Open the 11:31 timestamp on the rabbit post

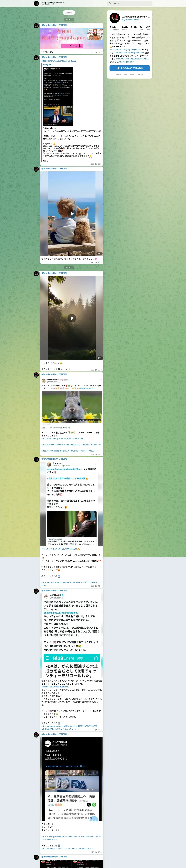[100, 454]
